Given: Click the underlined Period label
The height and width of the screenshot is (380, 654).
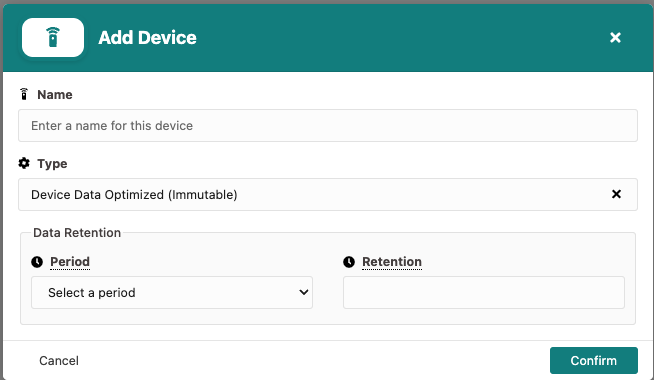Looking at the screenshot, I should (x=70, y=262).
